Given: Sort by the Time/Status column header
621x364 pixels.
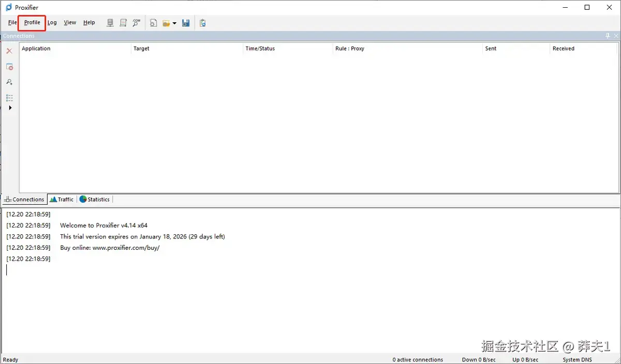Looking at the screenshot, I should tap(288, 49).
